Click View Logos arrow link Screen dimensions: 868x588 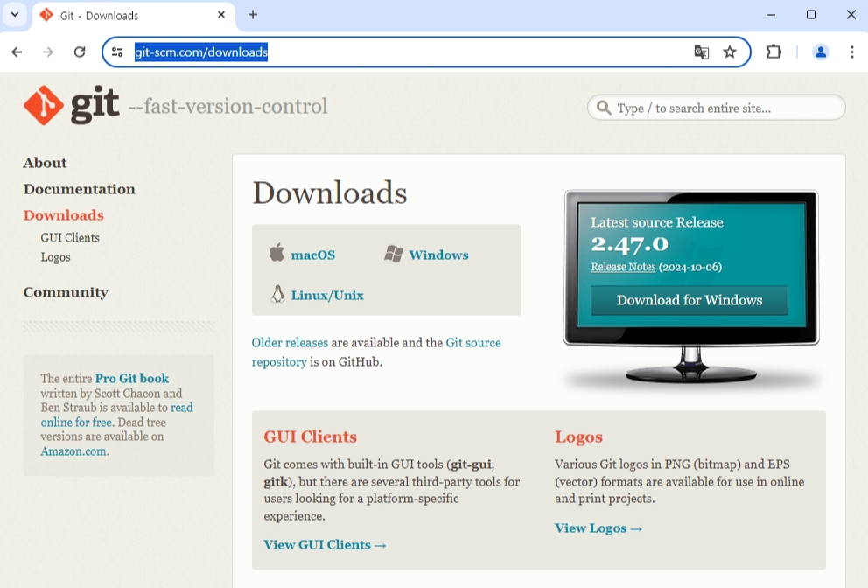pyautogui.click(x=598, y=528)
